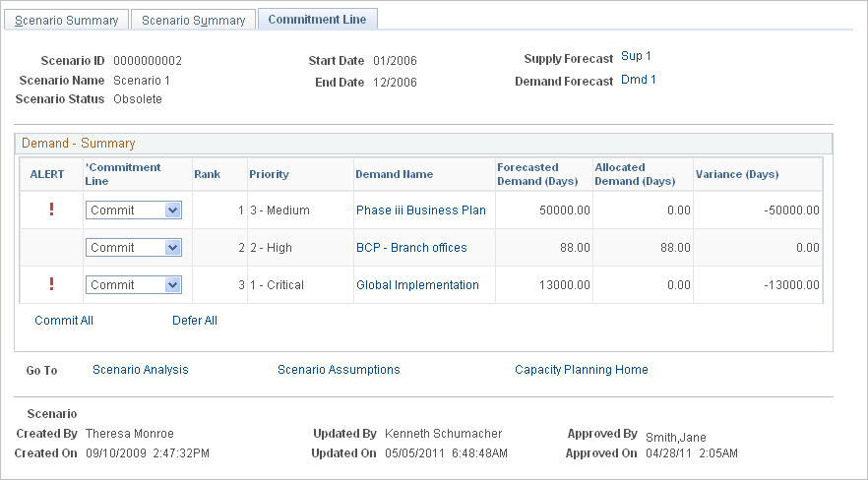Image resolution: width=868 pixels, height=480 pixels.
Task: Open the BCP - Branch offices demand link
Action: pyautogui.click(x=411, y=248)
